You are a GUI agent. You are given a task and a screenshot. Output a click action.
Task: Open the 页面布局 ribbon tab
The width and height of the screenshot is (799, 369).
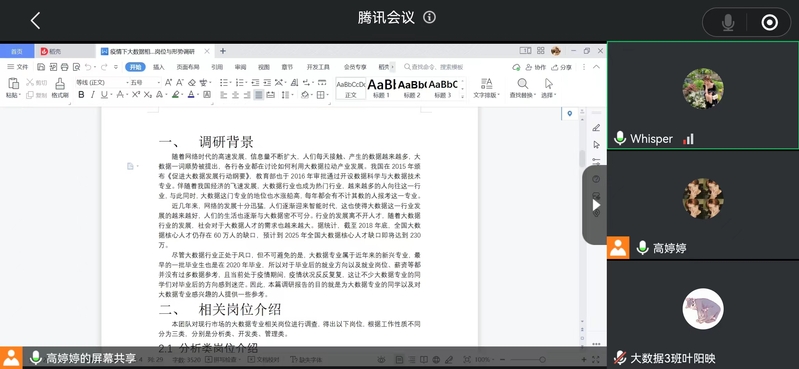coord(188,67)
